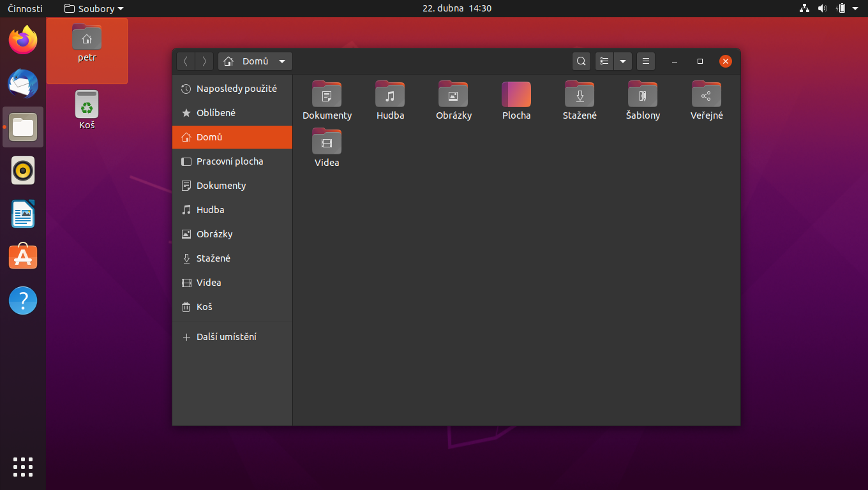Select Obrázky in the sidebar
This screenshot has height=490, width=868.
(x=232, y=234)
